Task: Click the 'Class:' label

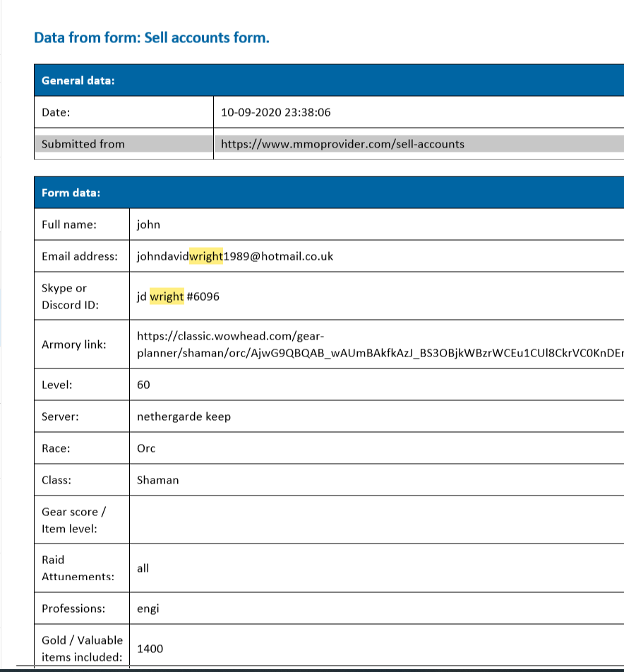Action: pos(56,480)
